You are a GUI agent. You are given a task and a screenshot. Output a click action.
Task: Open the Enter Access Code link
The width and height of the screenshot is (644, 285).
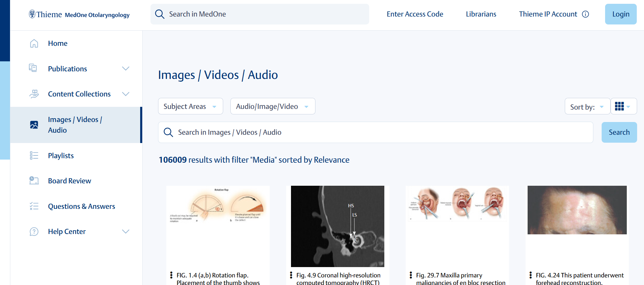pyautogui.click(x=415, y=14)
